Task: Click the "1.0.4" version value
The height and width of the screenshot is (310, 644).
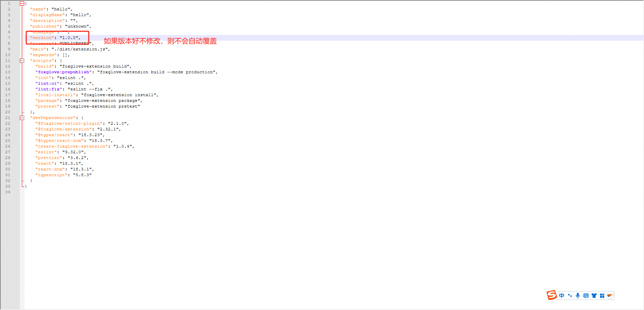Action: tap(123, 146)
